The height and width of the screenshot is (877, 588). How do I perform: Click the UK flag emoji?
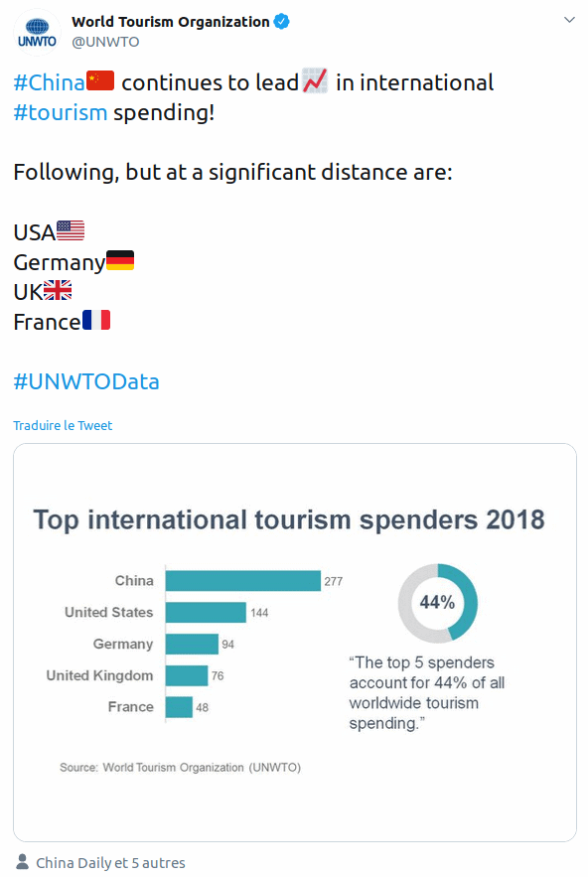tap(58, 290)
